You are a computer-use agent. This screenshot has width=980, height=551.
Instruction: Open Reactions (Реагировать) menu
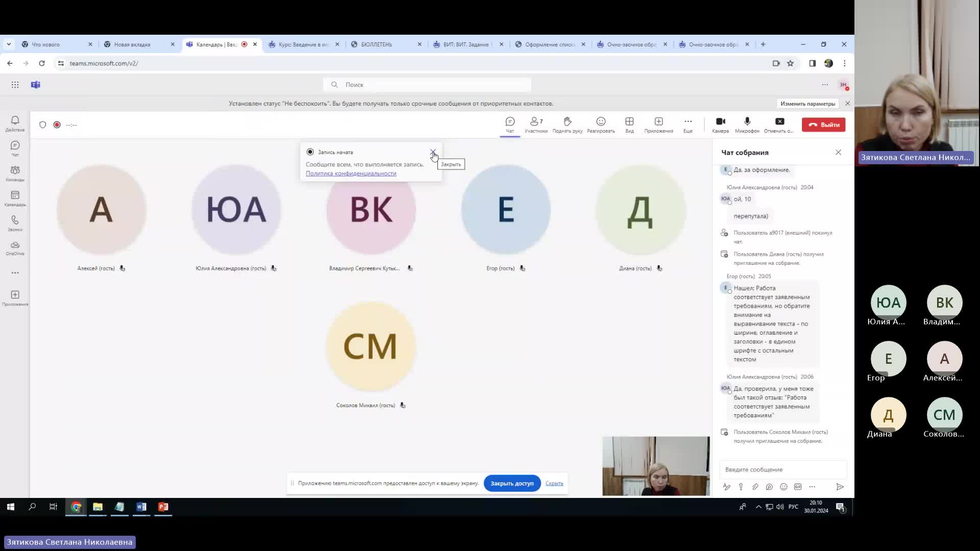(601, 125)
